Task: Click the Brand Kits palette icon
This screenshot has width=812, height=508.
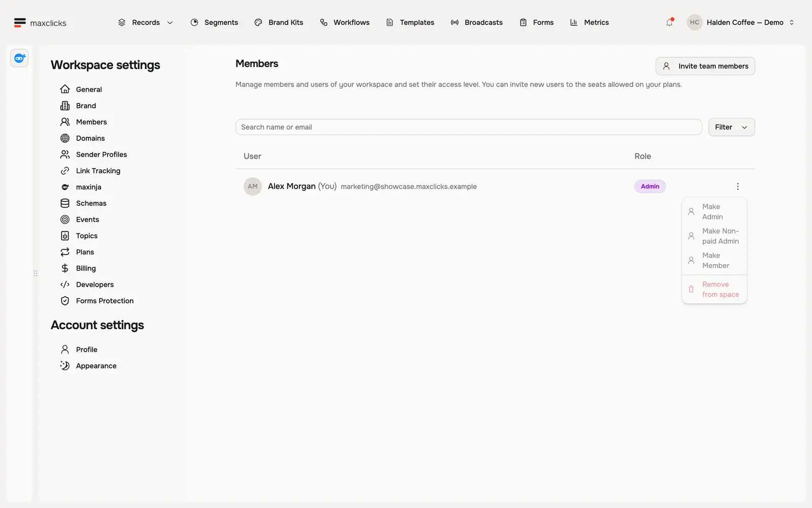Action: click(258, 22)
